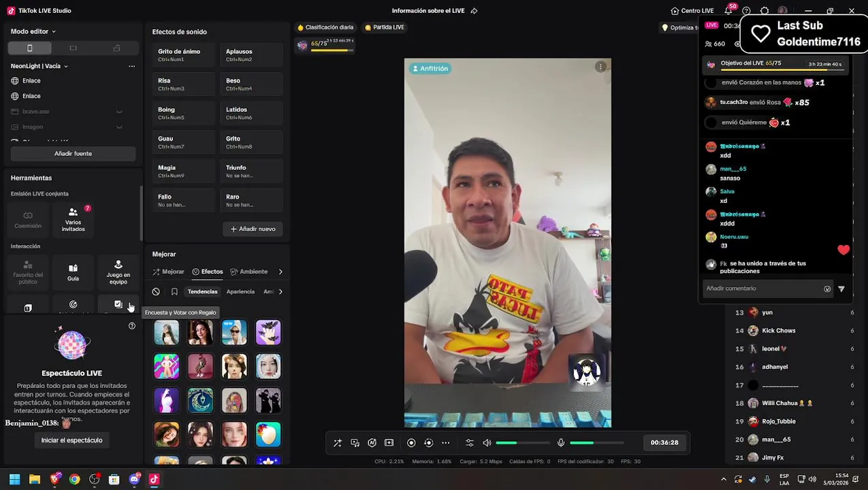Open the AI assistant icon in bottom toolbar
Image resolution: width=868 pixels, height=490 pixels.
pos(372,442)
